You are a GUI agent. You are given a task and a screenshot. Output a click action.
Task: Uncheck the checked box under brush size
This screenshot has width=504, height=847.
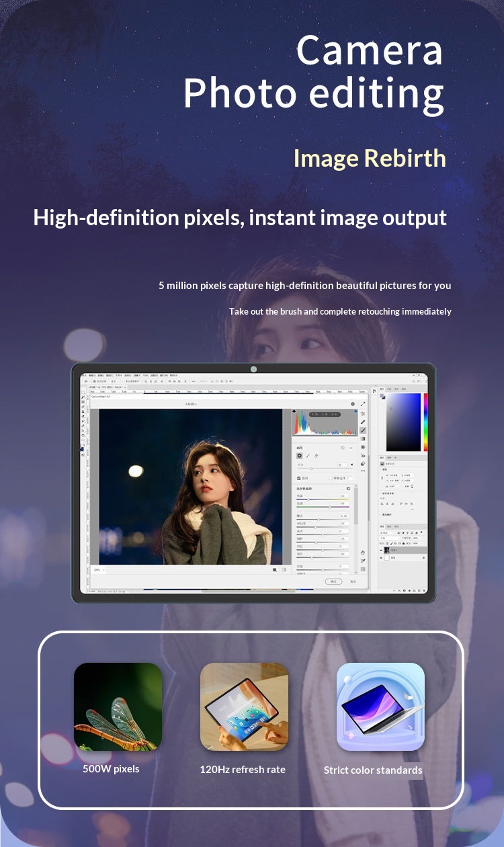point(299,478)
